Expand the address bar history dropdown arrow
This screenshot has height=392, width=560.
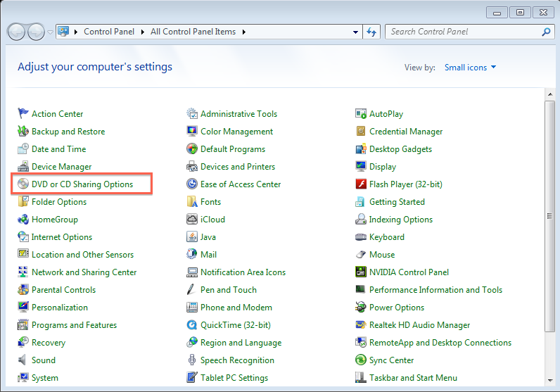tap(355, 32)
